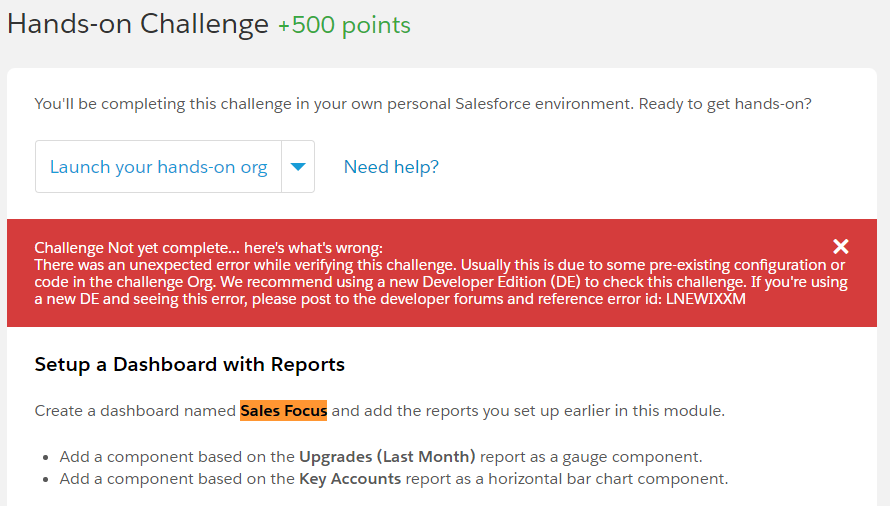
Task: Click the Ready to get hands-on? text
Action: pyautogui.click(x=725, y=103)
